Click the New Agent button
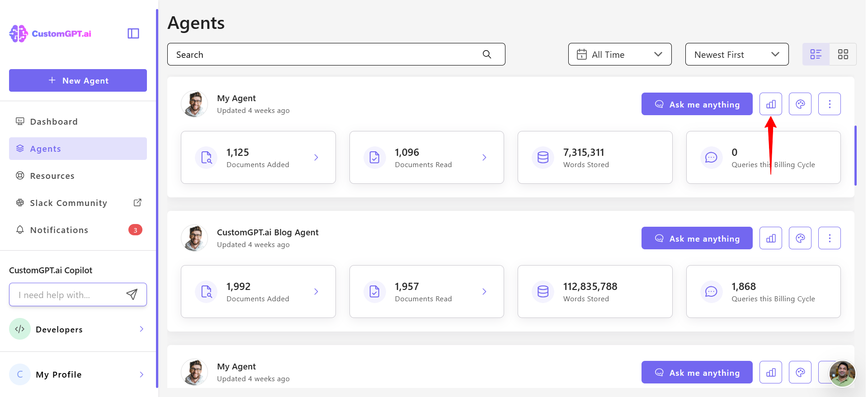 point(78,80)
